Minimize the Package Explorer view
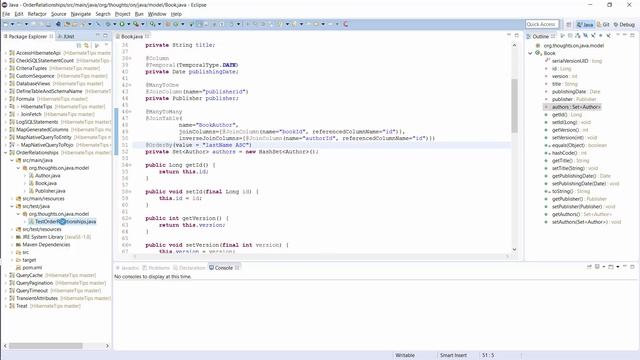640x360 pixels. point(98,36)
